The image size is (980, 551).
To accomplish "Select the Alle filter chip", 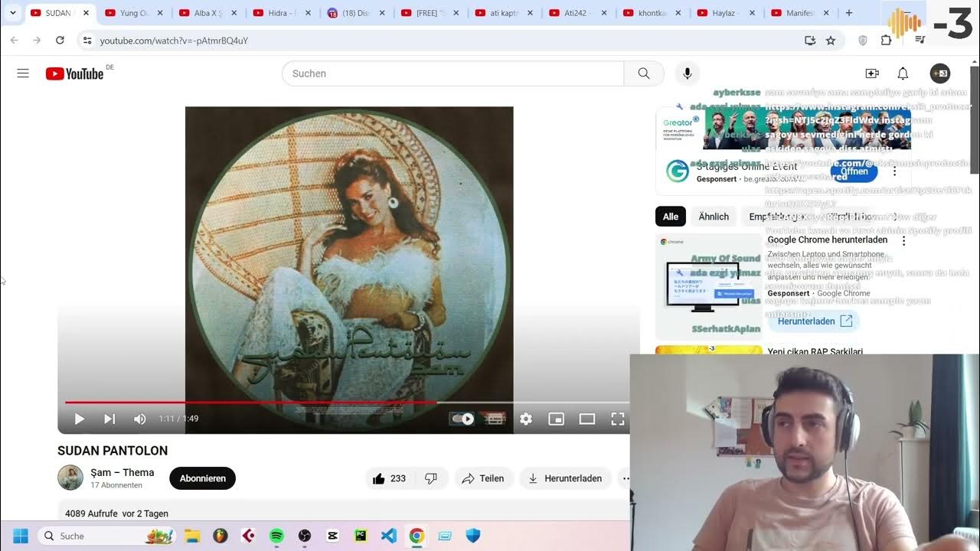I will tap(671, 217).
